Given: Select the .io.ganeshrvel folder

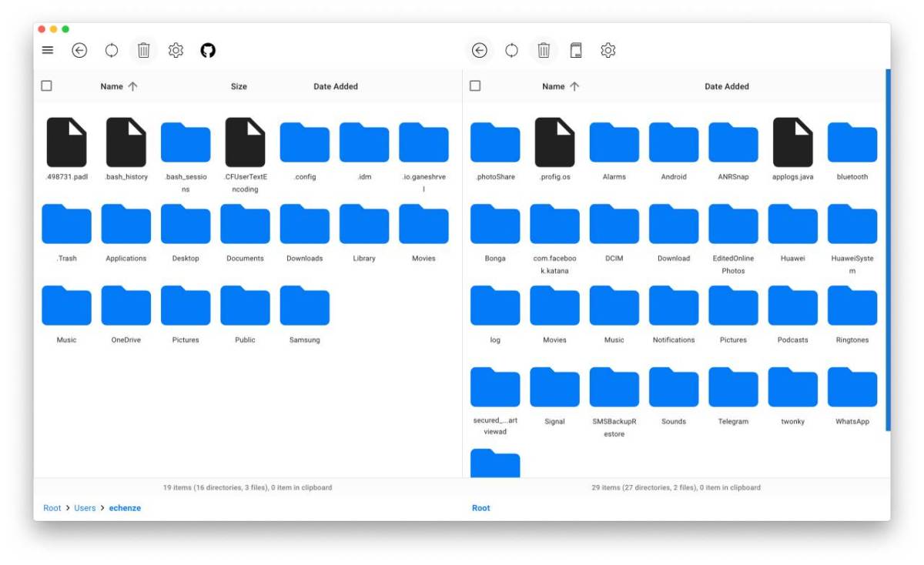Looking at the screenshot, I should coord(423,156).
